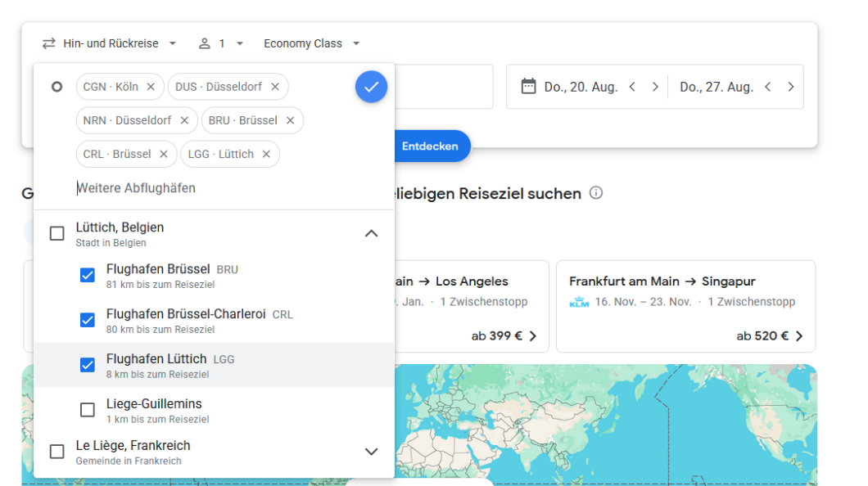The width and height of the screenshot is (868, 486).
Task: Advance return date Do., 27. Aug. forward
Action: [x=790, y=87]
